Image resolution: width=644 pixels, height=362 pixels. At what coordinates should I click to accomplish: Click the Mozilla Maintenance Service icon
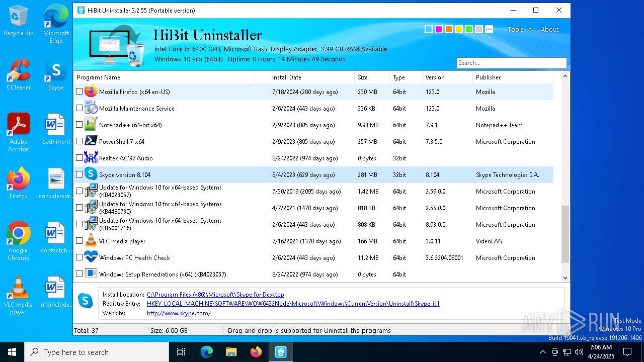[x=91, y=108]
